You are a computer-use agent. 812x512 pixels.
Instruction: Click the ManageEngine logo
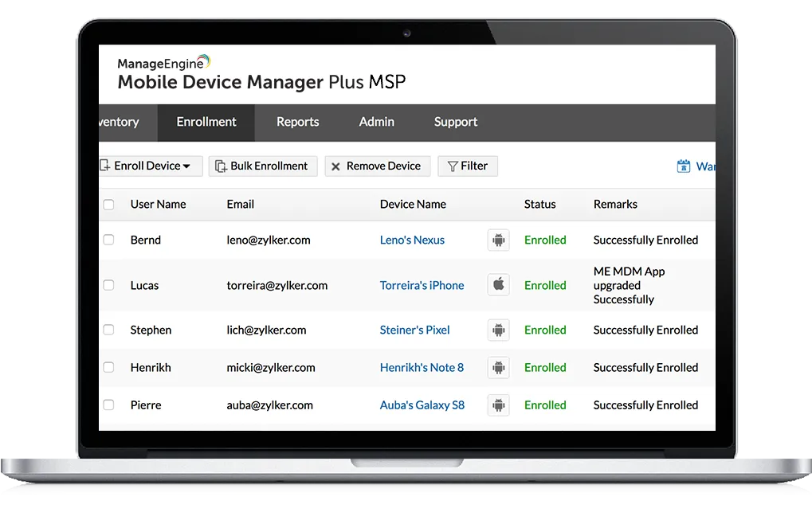(163, 63)
